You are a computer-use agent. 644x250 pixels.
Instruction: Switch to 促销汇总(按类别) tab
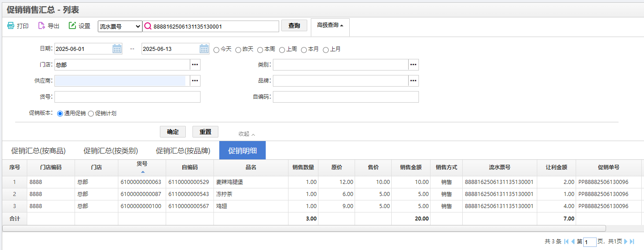pyautogui.click(x=111, y=150)
